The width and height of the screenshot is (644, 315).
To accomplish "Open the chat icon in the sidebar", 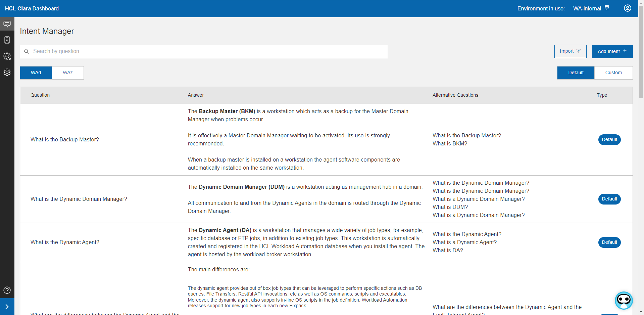I will (7, 24).
